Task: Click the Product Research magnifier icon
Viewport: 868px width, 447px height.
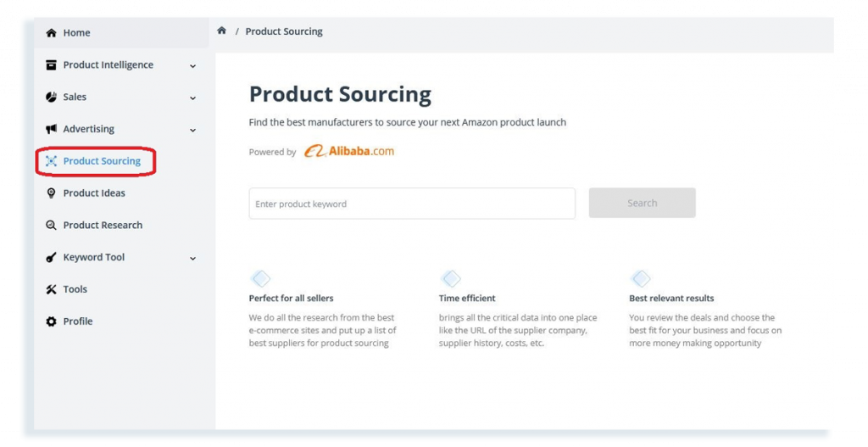Action: pos(51,225)
